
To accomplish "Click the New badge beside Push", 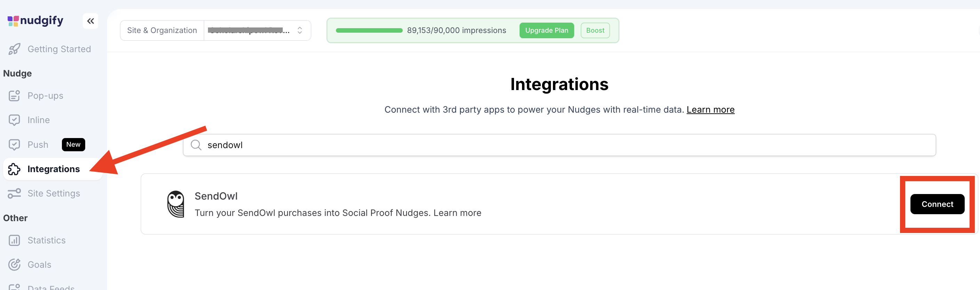I will [73, 145].
